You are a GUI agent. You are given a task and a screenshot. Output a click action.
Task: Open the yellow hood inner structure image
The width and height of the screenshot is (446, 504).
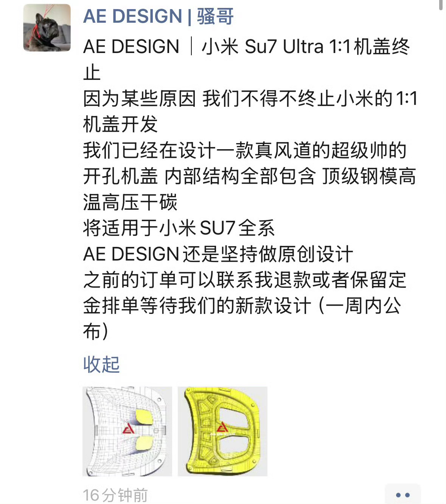(x=222, y=431)
